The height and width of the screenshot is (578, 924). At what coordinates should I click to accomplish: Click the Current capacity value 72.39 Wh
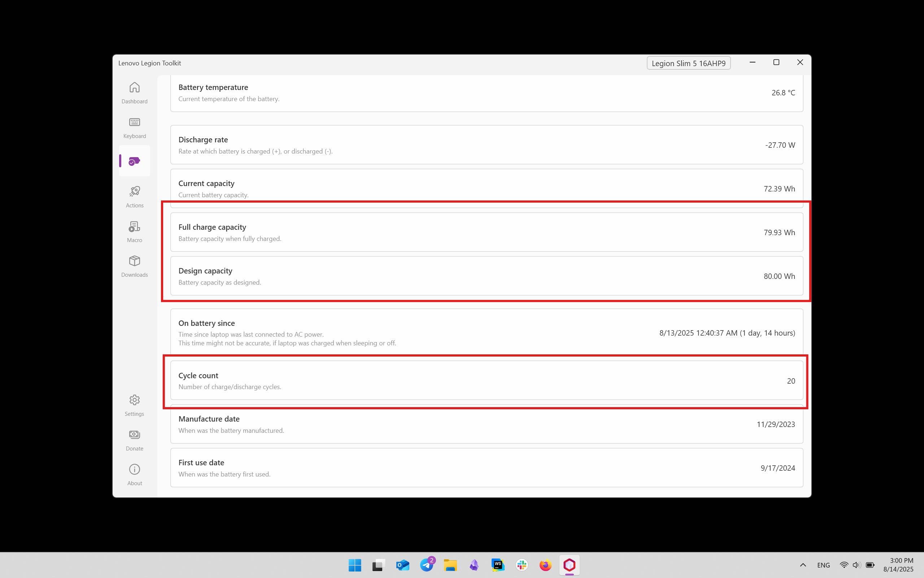(x=779, y=189)
